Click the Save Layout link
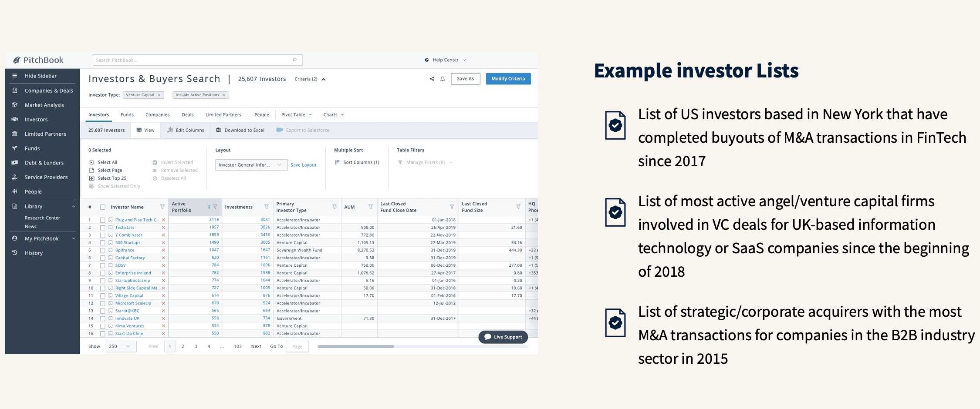980x409 pixels. pos(304,165)
